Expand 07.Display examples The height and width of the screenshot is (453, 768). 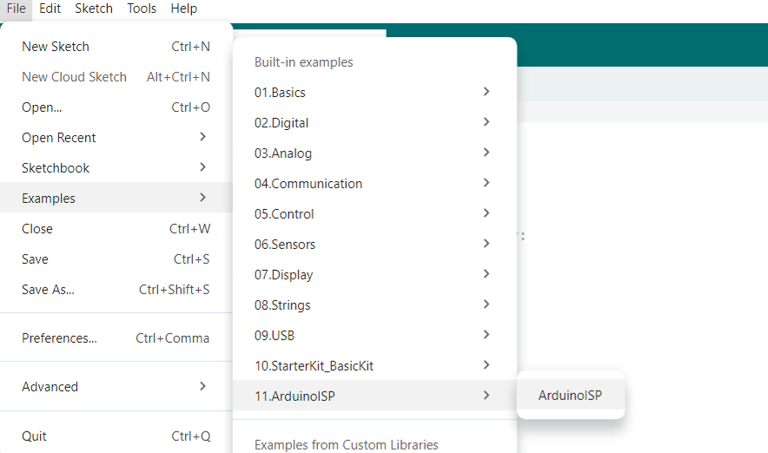[x=375, y=274]
